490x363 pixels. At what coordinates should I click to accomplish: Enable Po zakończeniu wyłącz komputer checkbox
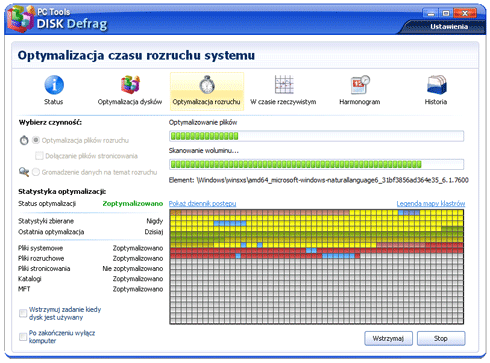click(x=23, y=337)
